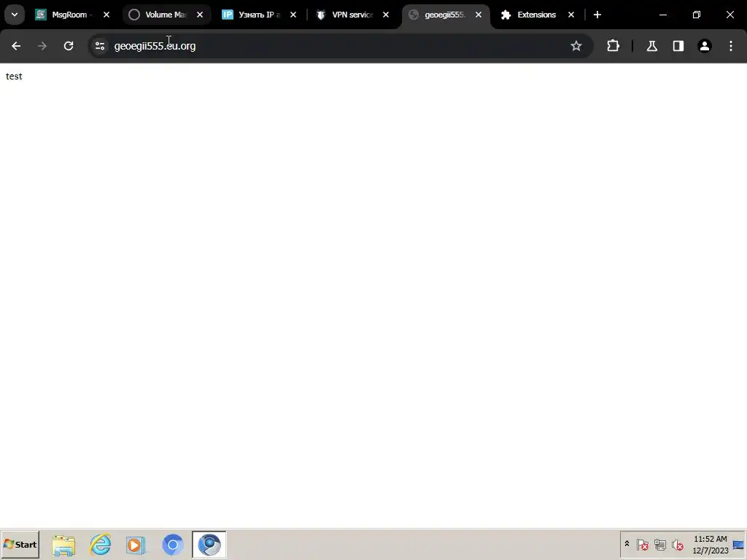Switch to the Volume Master tab
747x560 pixels.
tap(166, 15)
